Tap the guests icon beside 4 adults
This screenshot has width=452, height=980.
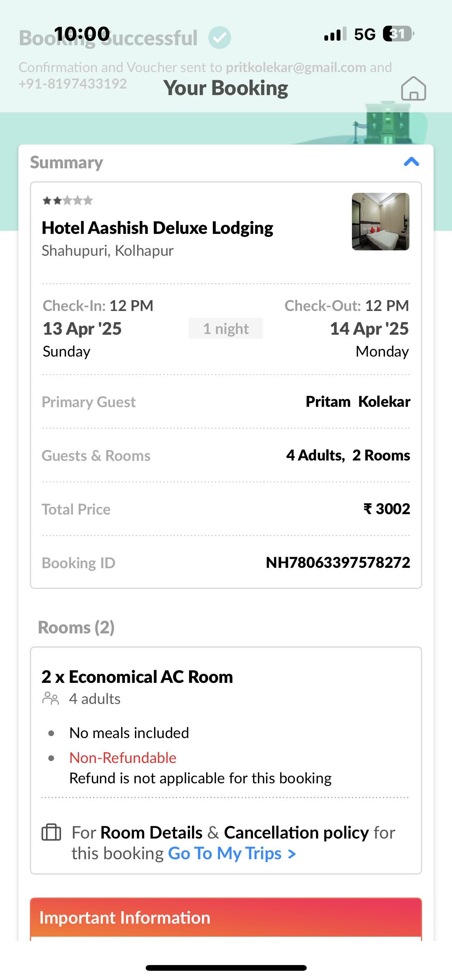pyautogui.click(x=51, y=699)
